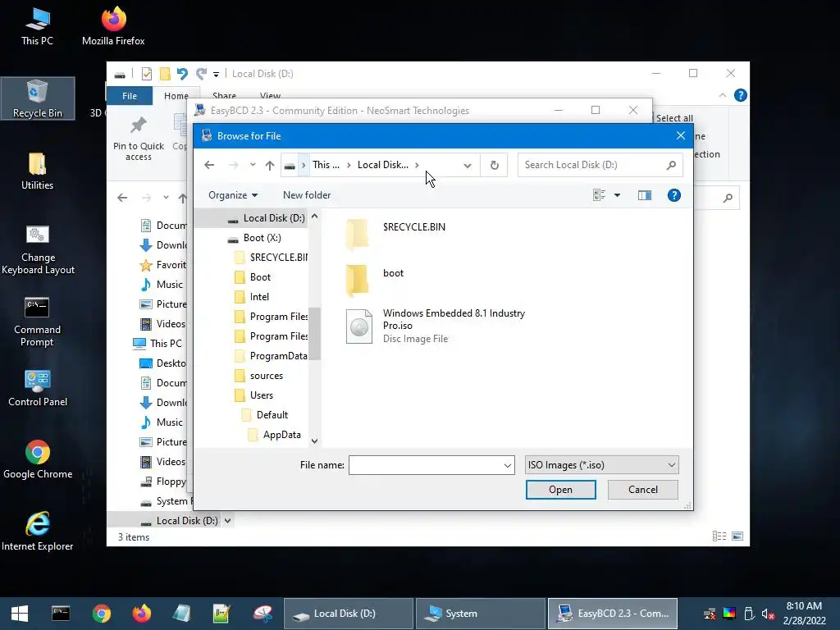Launch Google Chrome desktop shortcut
This screenshot has width=840, height=630.
coord(38,459)
